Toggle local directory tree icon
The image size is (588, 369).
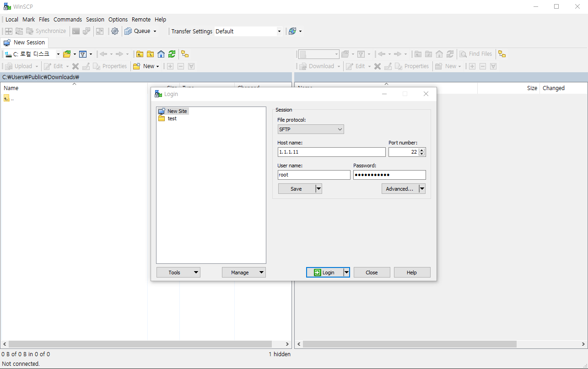click(184, 54)
